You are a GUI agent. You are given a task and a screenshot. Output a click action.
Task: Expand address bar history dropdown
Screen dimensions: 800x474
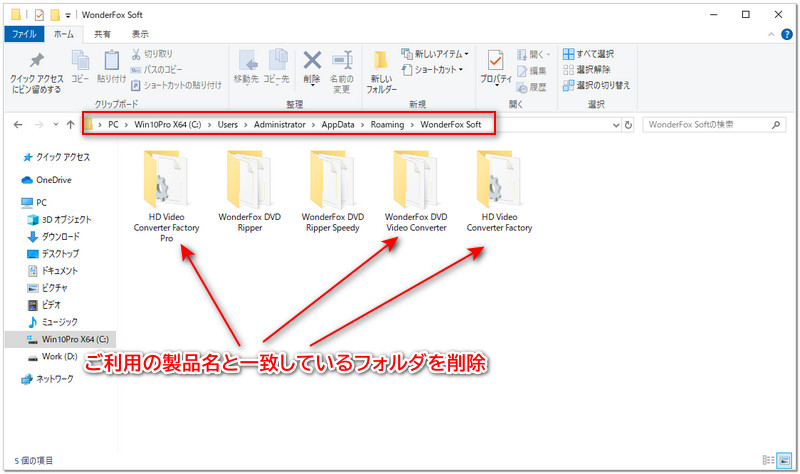coord(616,125)
